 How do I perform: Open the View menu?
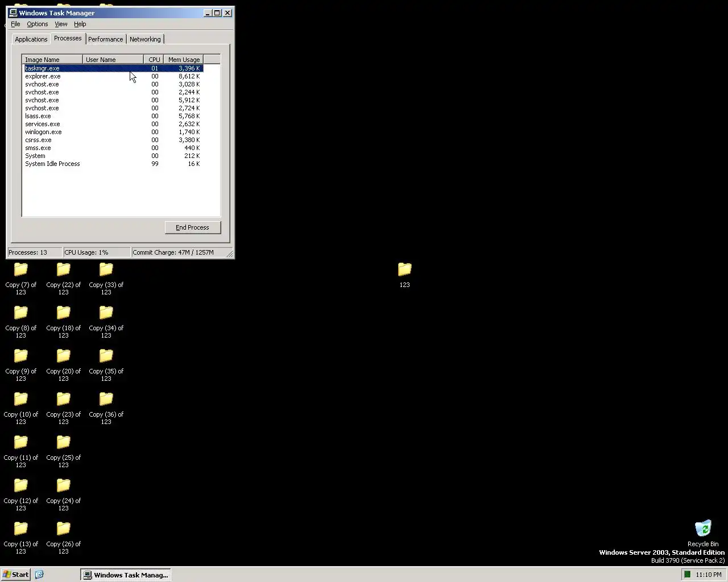coord(61,24)
